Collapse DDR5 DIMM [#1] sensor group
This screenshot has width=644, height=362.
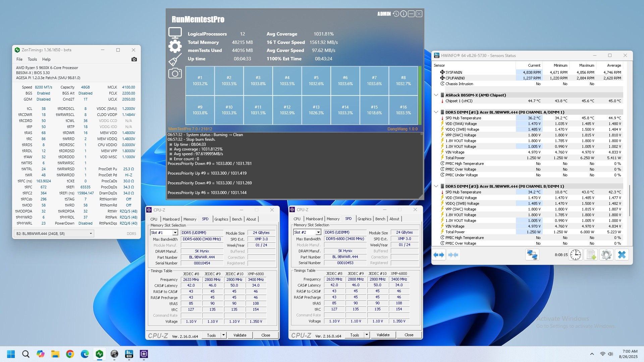pyautogui.click(x=436, y=112)
